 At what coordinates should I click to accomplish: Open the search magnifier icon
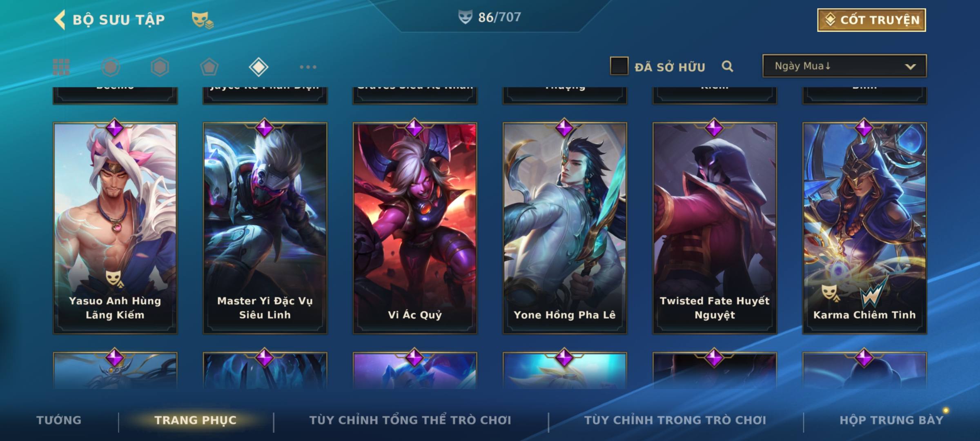click(727, 66)
